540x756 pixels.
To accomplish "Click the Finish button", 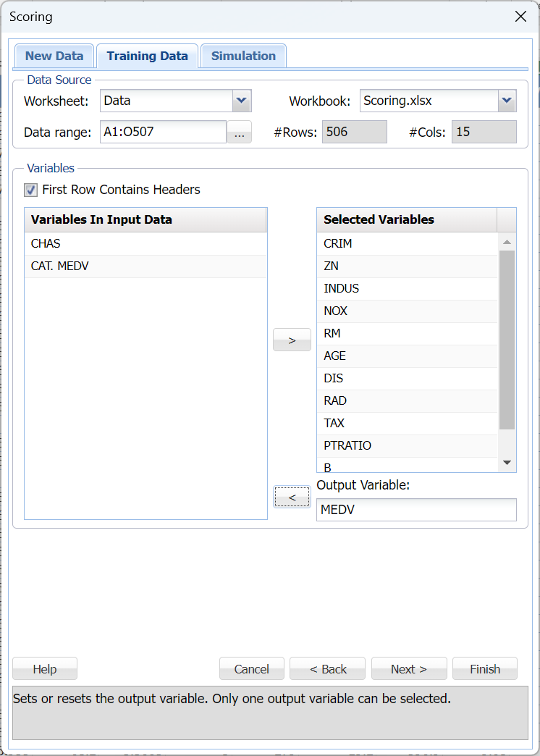I will (484, 669).
